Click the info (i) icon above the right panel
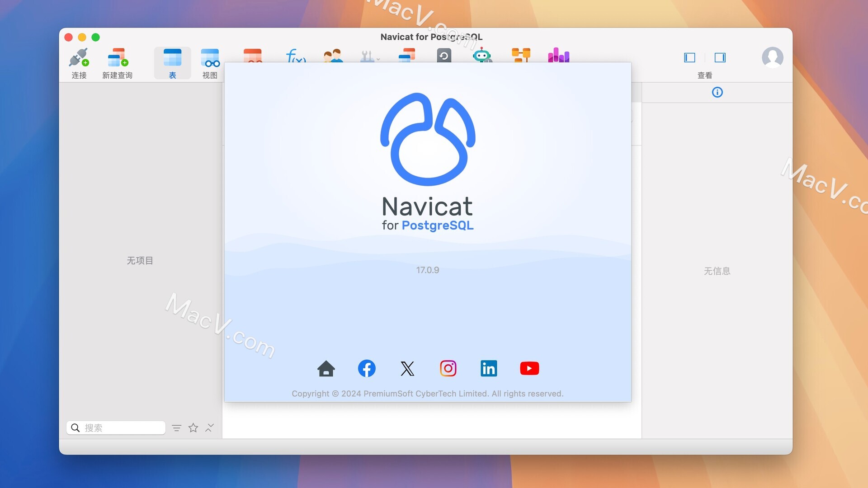Viewport: 868px width, 488px height. coord(718,92)
